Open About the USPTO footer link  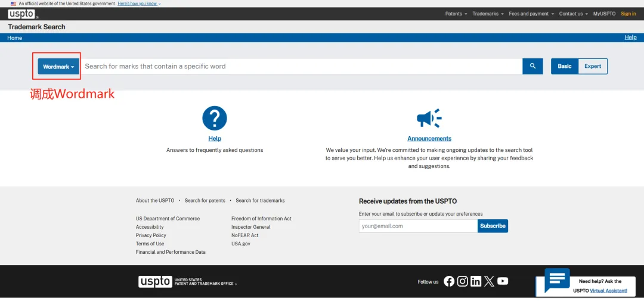pyautogui.click(x=155, y=200)
